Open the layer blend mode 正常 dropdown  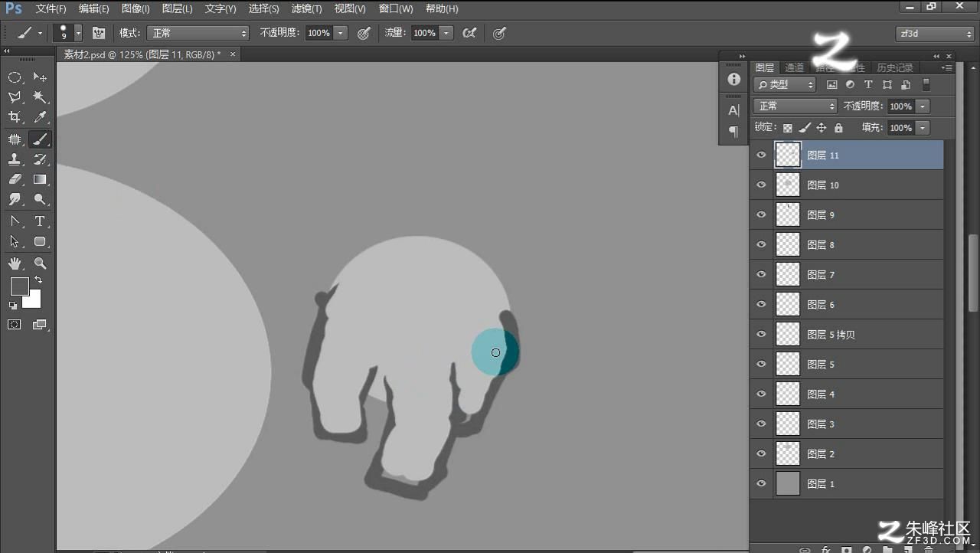795,106
